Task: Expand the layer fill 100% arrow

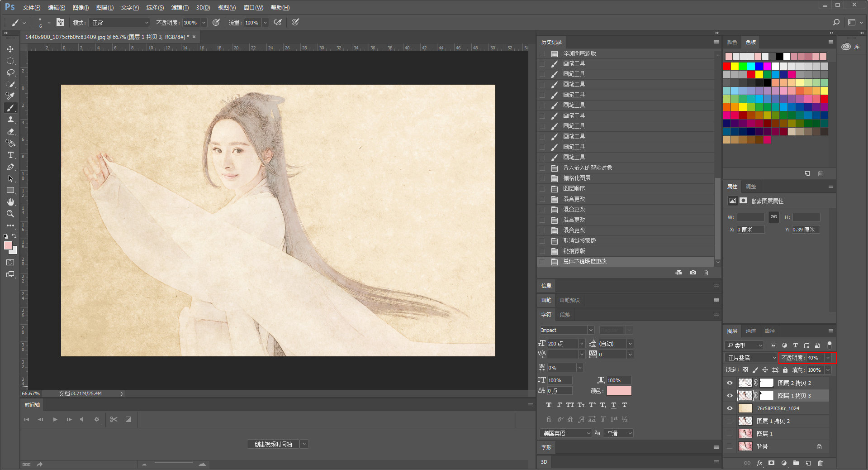Action: pyautogui.click(x=828, y=370)
